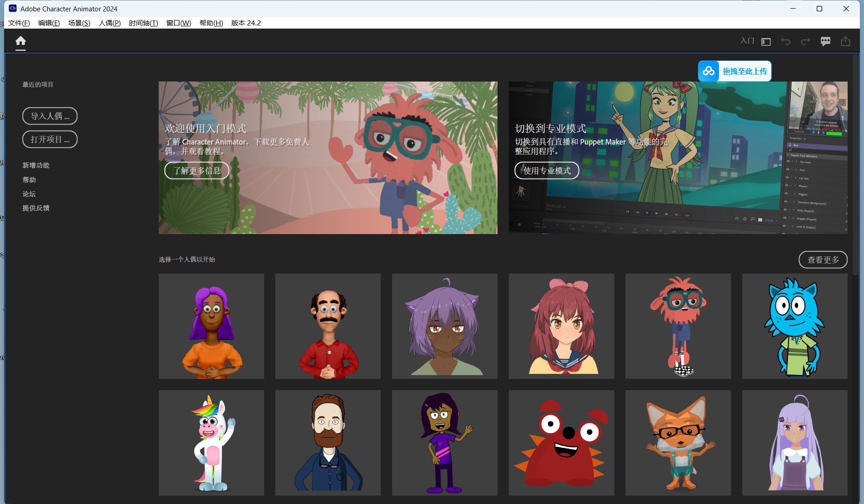Select the red fuzzy monster with glasses puppet

point(678,326)
